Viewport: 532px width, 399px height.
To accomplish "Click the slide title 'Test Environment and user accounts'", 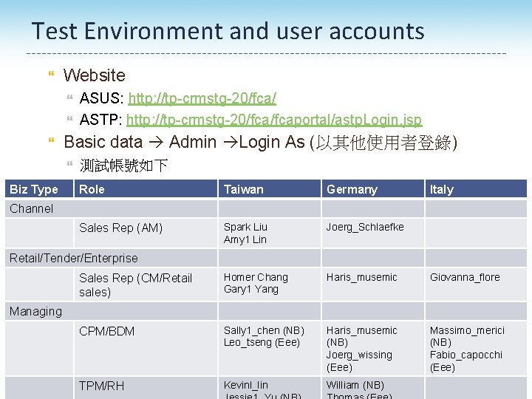I will 228,31.
